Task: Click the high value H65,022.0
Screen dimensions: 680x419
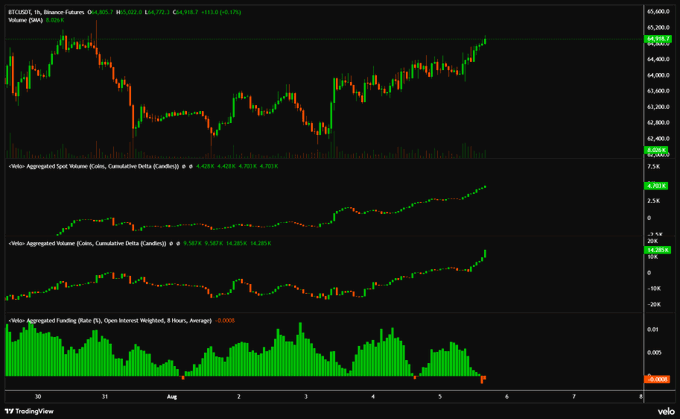Action: point(129,12)
